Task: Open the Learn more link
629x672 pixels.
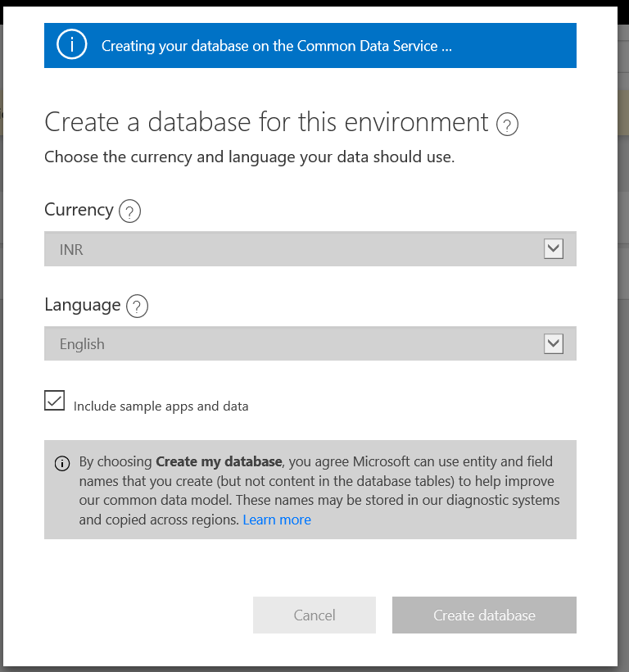Action: (x=277, y=520)
